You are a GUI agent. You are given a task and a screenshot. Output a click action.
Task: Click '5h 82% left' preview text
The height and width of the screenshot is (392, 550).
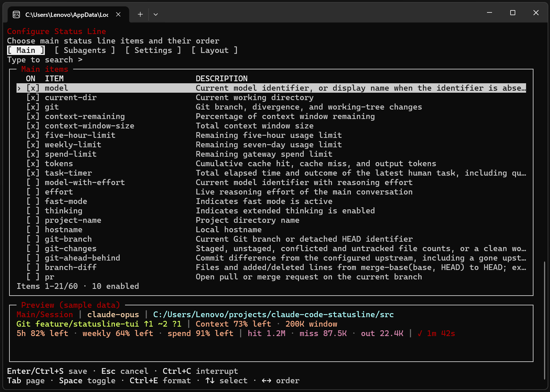click(42, 333)
